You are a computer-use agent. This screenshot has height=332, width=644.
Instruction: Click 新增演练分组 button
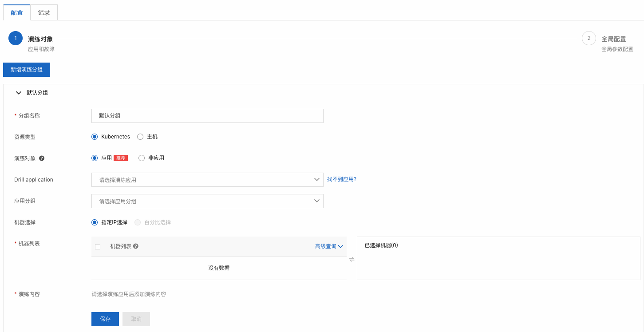click(x=27, y=70)
